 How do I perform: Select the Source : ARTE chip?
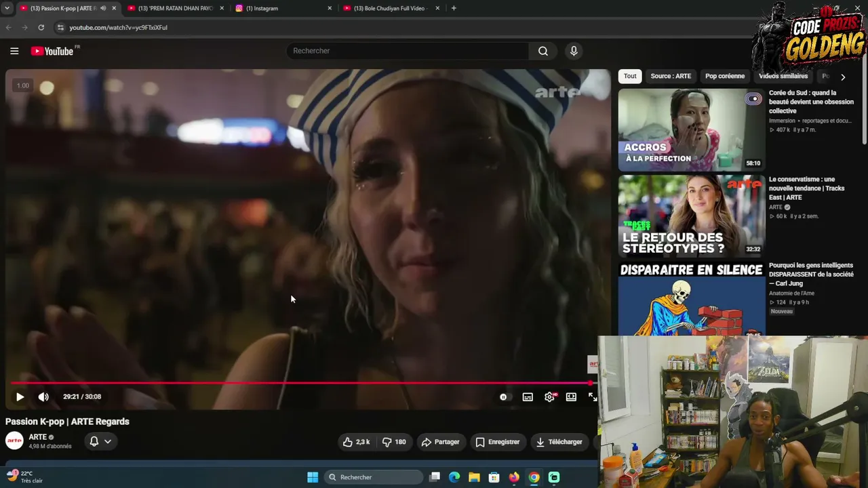(671, 77)
